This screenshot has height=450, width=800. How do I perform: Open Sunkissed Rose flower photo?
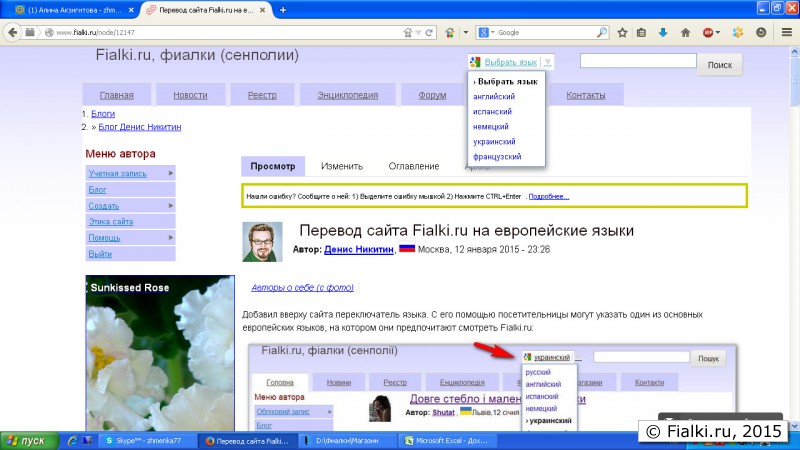click(160, 353)
